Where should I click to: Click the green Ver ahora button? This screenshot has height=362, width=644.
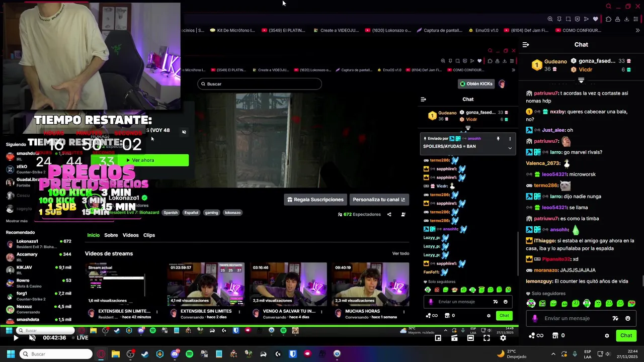tap(140, 160)
